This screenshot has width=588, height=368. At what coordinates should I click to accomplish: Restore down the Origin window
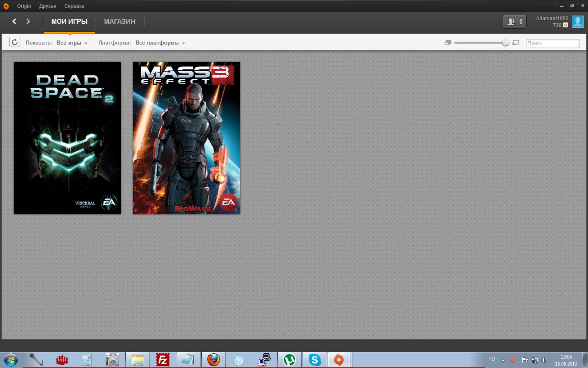pyautogui.click(x=572, y=6)
